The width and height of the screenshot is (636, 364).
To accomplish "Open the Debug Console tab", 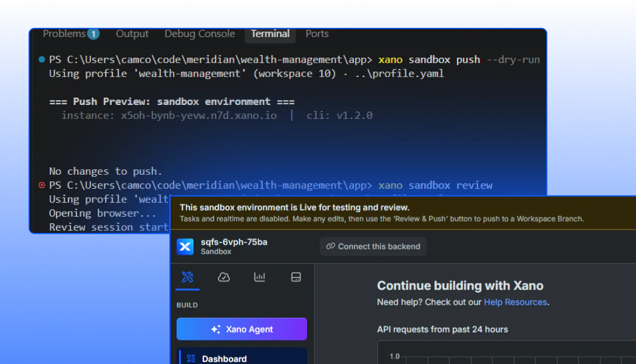I will click(x=200, y=33).
